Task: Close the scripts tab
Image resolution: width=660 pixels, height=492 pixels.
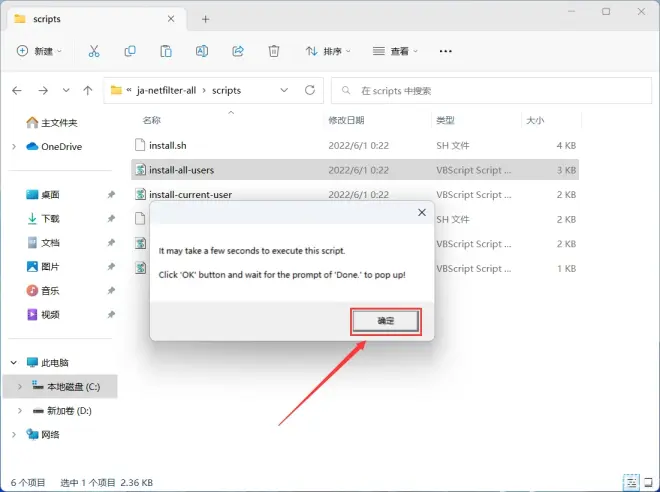Action: pyautogui.click(x=171, y=19)
